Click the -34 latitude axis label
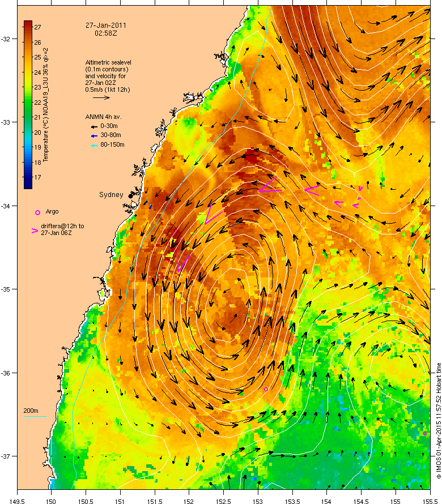Viewport: 442px width, 504px height. (x=6, y=206)
